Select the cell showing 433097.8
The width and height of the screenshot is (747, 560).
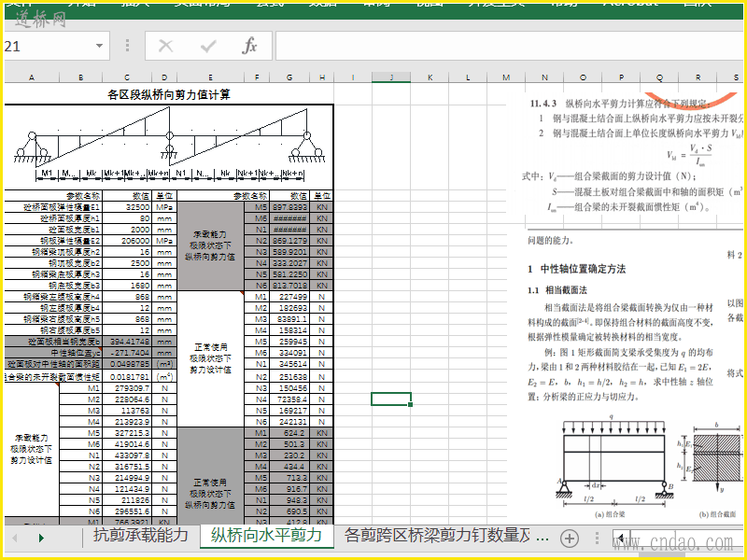[x=127, y=455]
